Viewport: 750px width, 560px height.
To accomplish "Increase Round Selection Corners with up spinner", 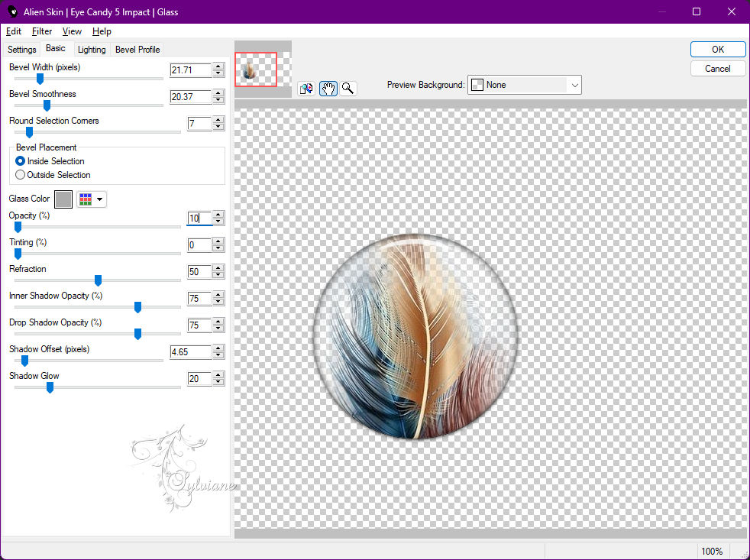I will pos(218,120).
